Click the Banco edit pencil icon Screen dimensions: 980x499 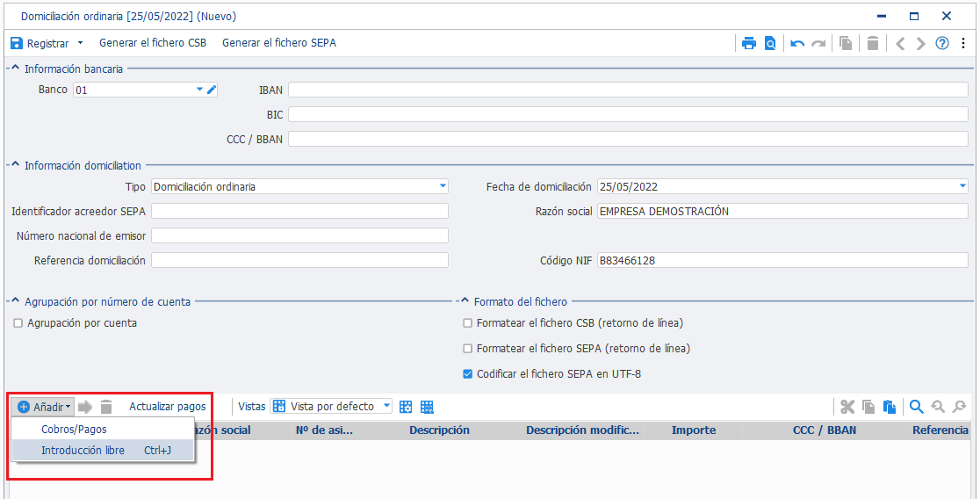pos(212,90)
